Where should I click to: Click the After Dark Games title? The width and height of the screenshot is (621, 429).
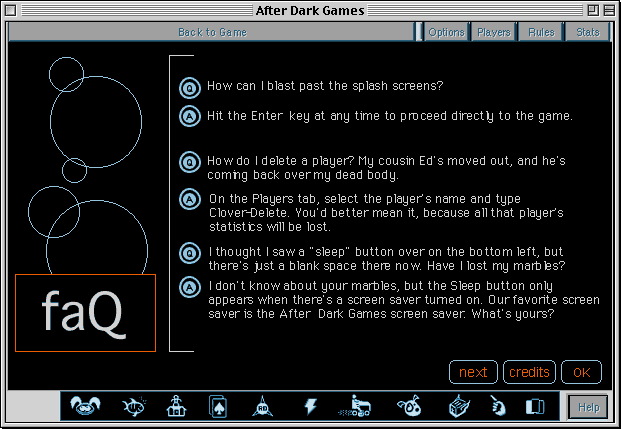[310, 10]
